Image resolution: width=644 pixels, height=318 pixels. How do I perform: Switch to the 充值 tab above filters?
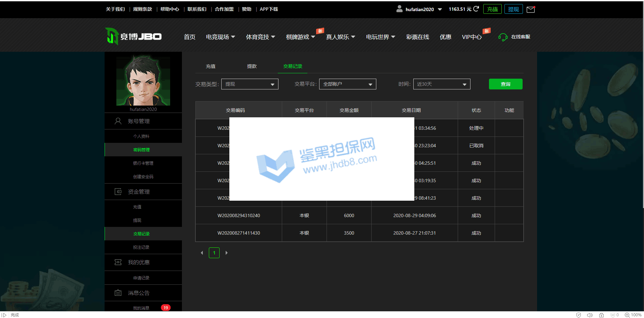(x=211, y=66)
